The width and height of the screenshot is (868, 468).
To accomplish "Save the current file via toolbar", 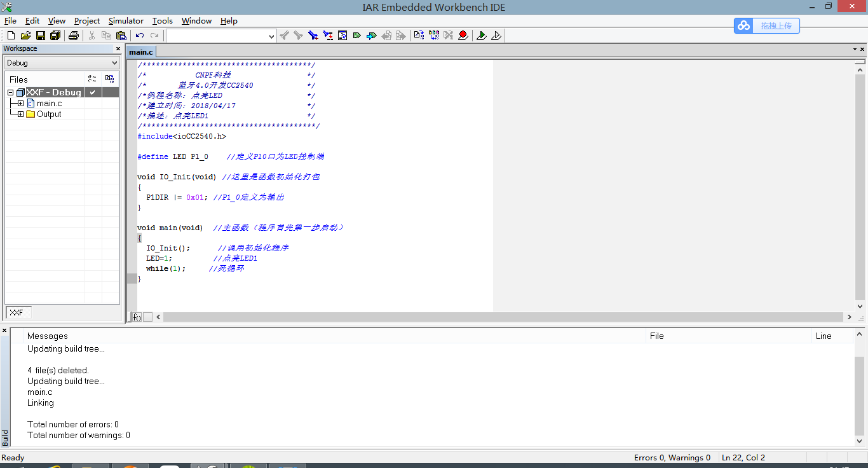I will pyautogui.click(x=40, y=36).
